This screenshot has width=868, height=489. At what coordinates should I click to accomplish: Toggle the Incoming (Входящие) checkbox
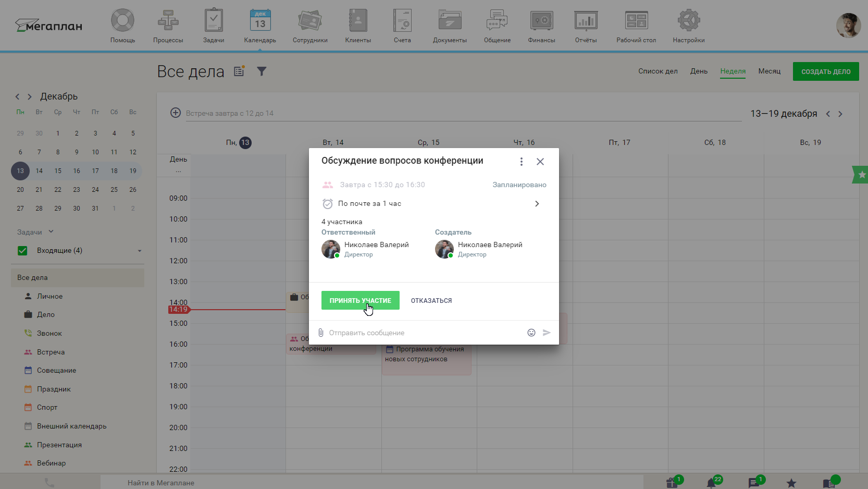[x=22, y=251]
